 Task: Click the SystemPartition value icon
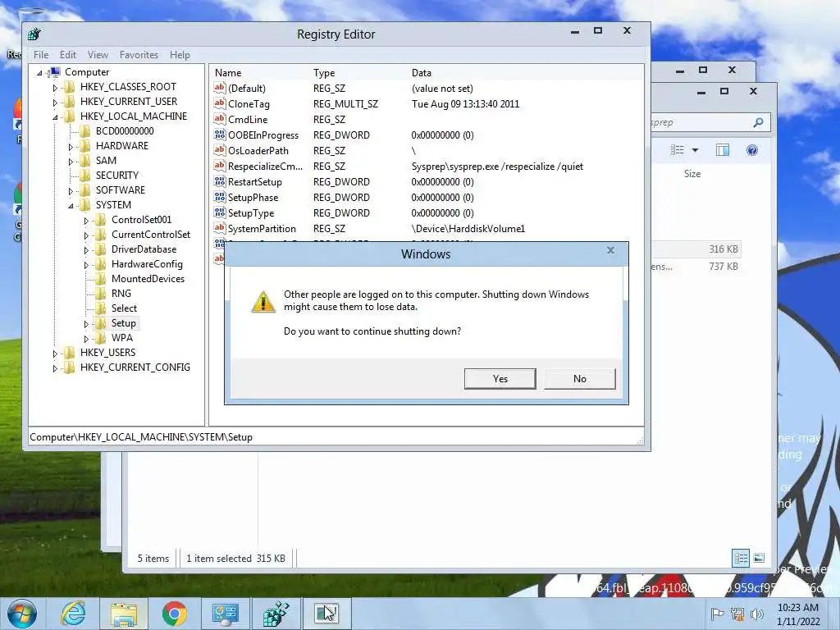(x=220, y=228)
